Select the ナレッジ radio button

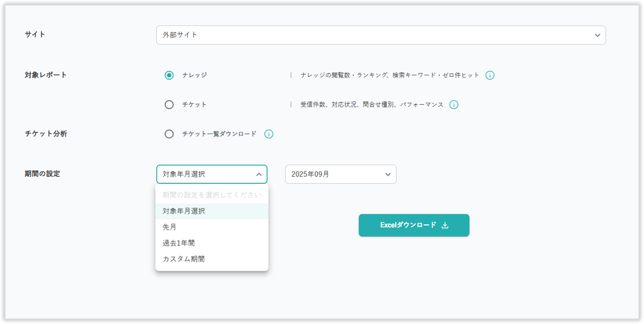point(169,76)
